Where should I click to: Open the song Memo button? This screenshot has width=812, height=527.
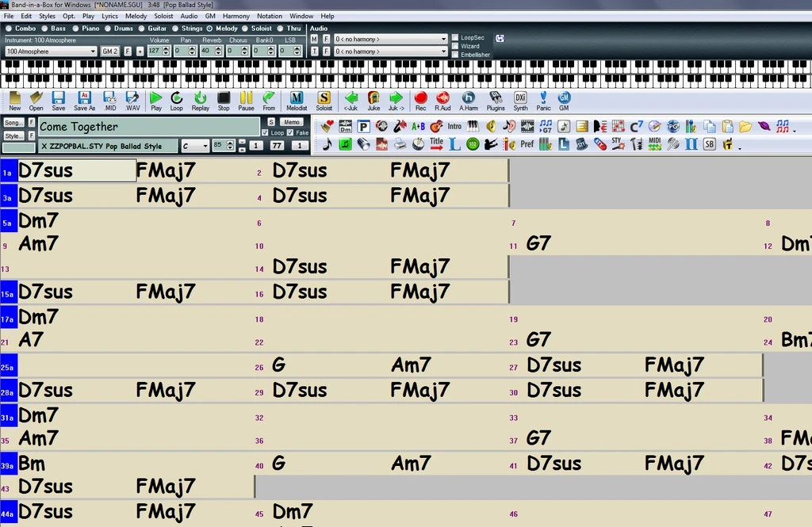tap(292, 122)
